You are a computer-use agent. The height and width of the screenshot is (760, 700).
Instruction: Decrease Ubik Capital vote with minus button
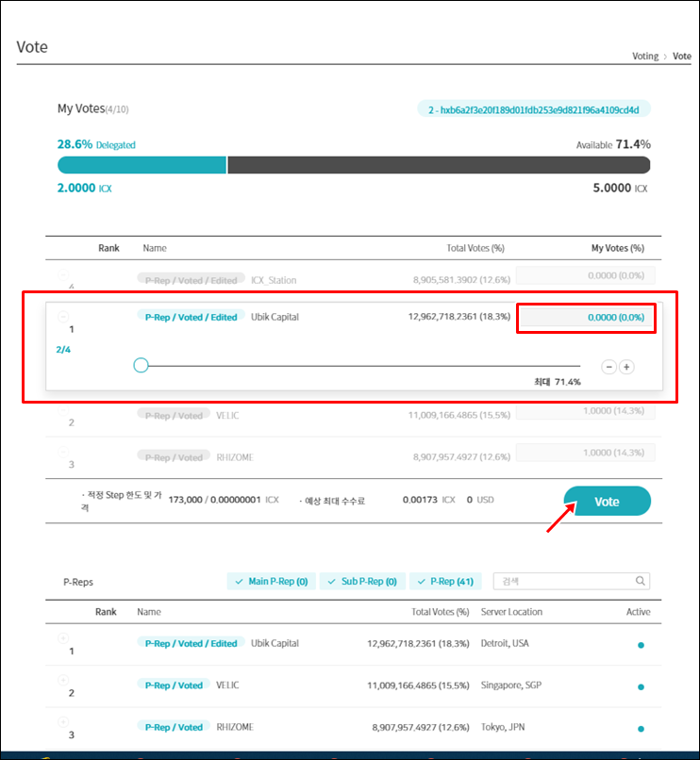pyautogui.click(x=608, y=367)
